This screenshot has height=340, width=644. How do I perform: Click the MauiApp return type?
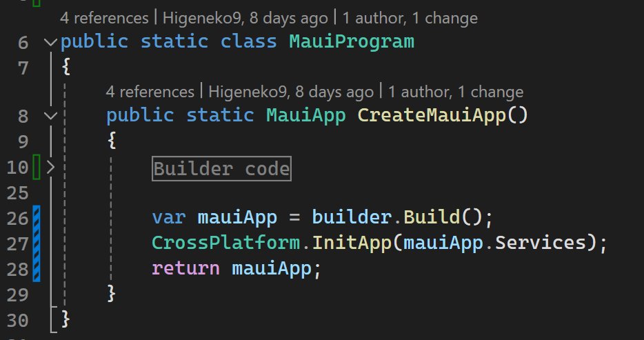tap(306, 115)
